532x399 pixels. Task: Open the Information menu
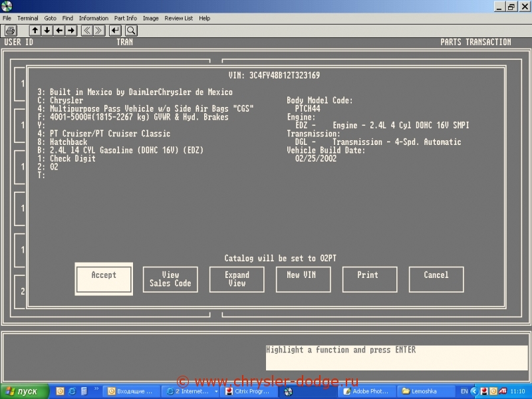coord(94,19)
